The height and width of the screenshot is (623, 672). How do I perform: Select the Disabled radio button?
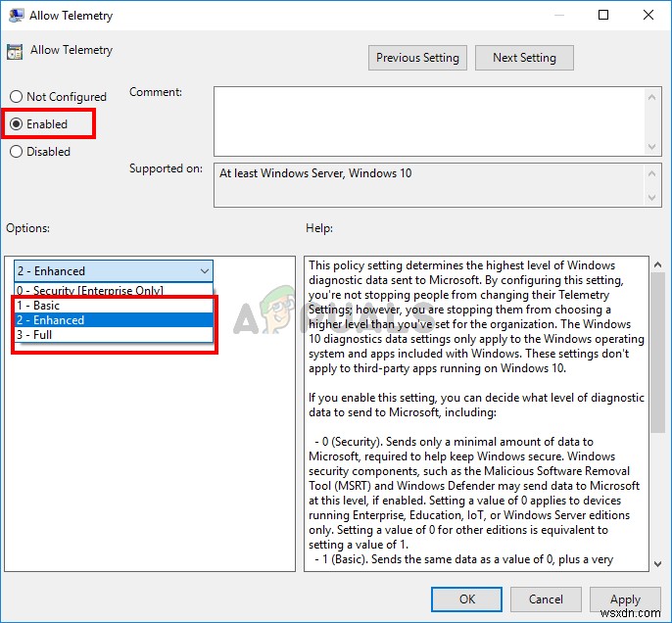point(16,151)
